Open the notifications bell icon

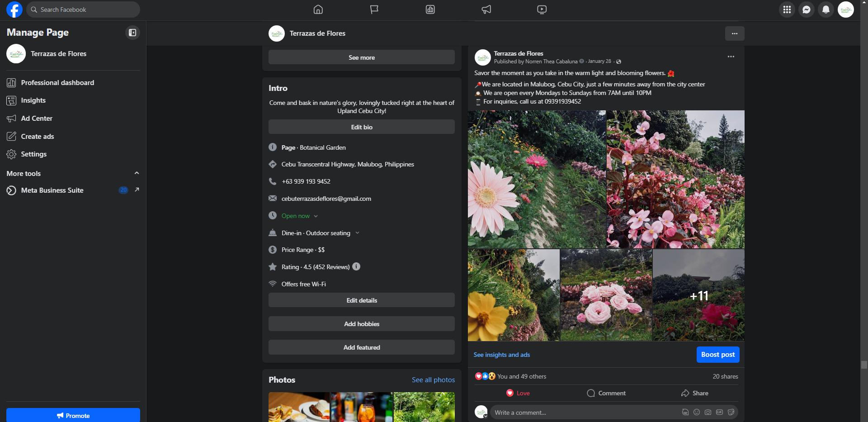tap(826, 9)
